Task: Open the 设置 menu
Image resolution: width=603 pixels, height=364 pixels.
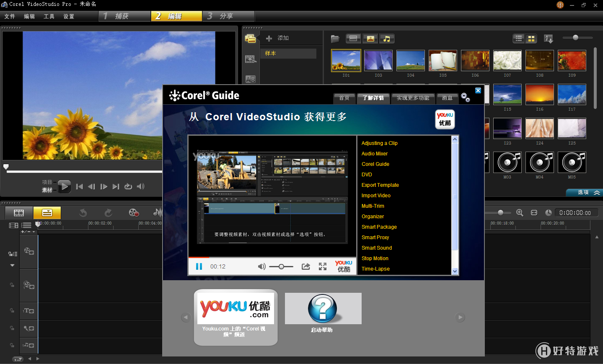Action: (69, 16)
